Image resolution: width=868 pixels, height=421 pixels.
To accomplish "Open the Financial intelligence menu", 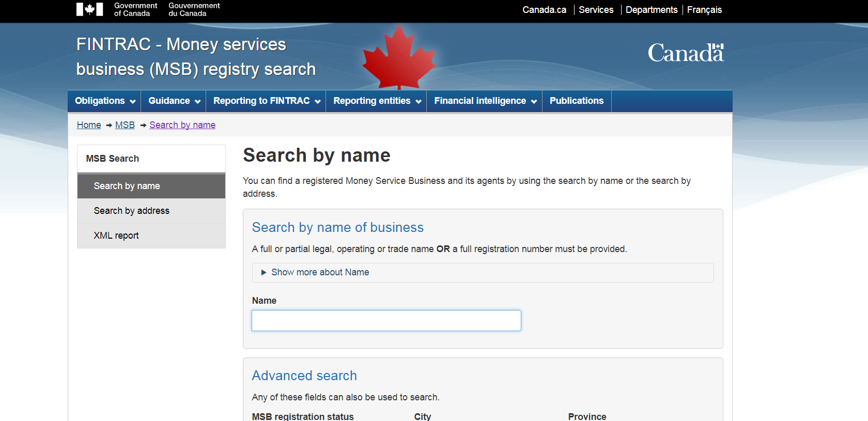I will tap(485, 101).
